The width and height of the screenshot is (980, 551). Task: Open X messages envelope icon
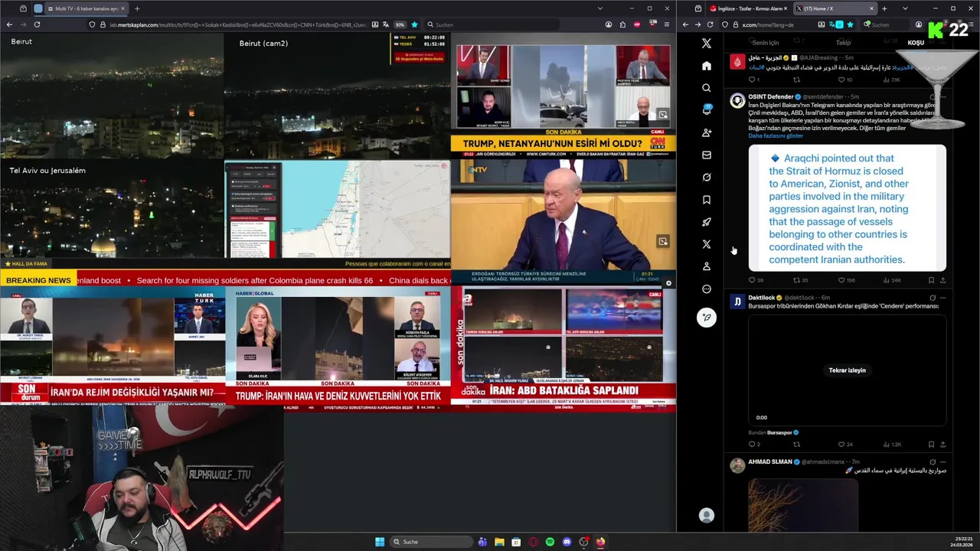(x=707, y=155)
